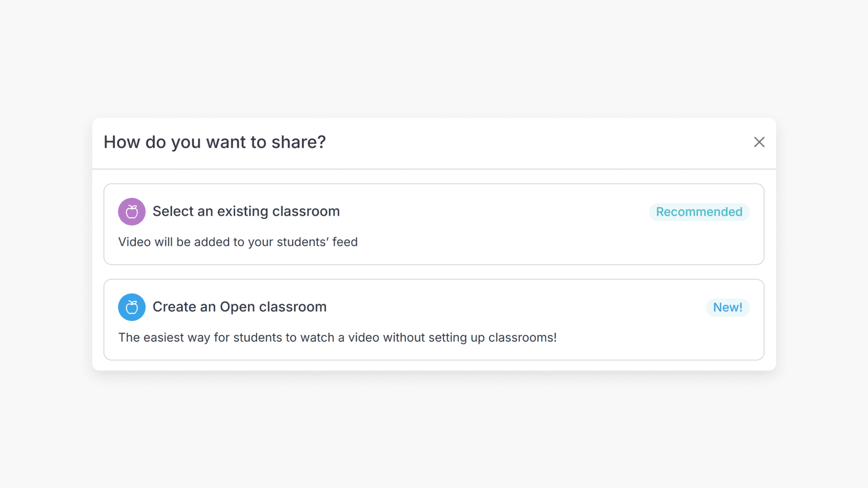
Task: Click the X icon to dismiss dialog
Action: pos(759,142)
